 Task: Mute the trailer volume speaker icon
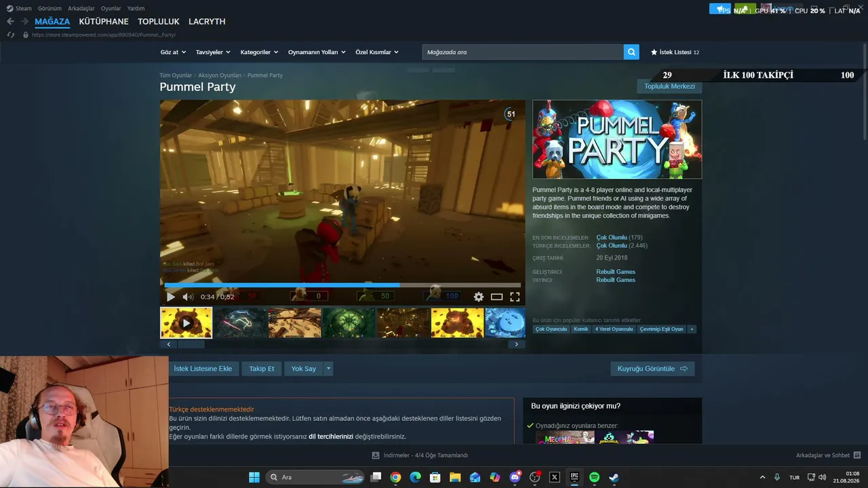(x=188, y=297)
